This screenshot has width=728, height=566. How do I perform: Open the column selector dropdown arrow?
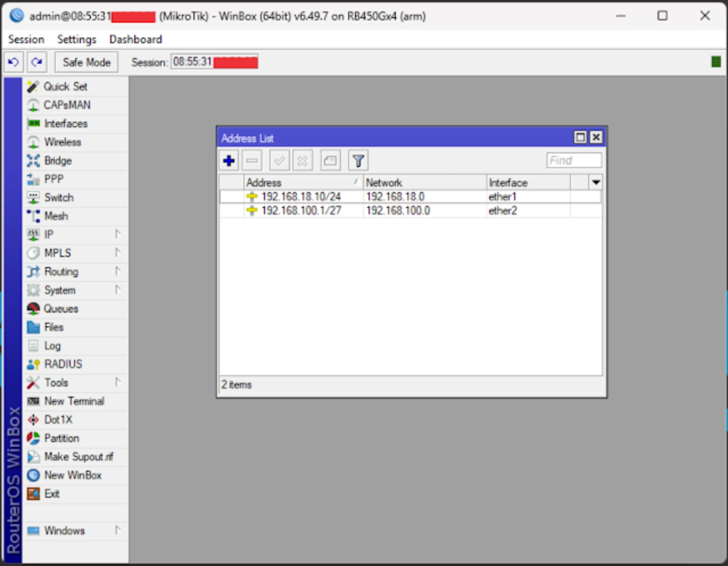[596, 182]
